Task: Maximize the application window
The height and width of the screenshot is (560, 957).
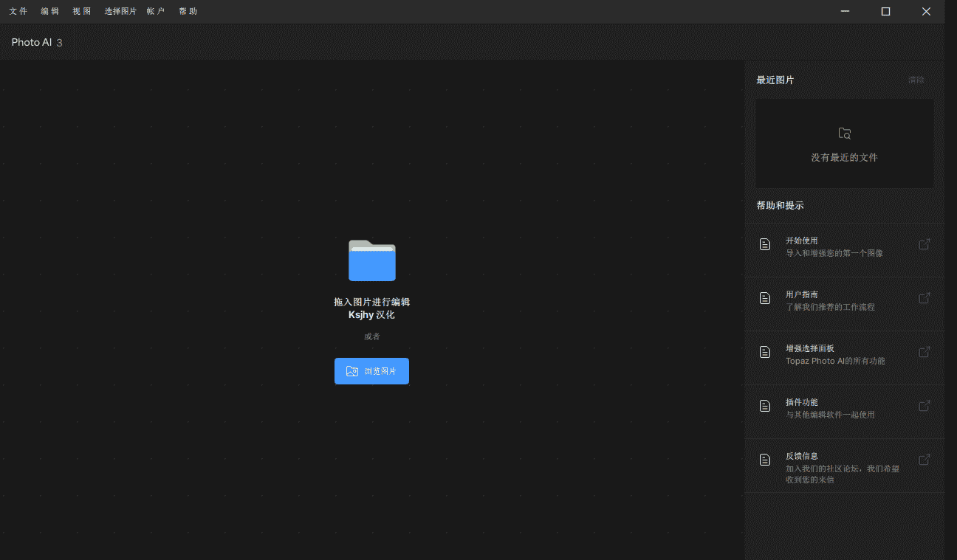Action: coord(885,11)
